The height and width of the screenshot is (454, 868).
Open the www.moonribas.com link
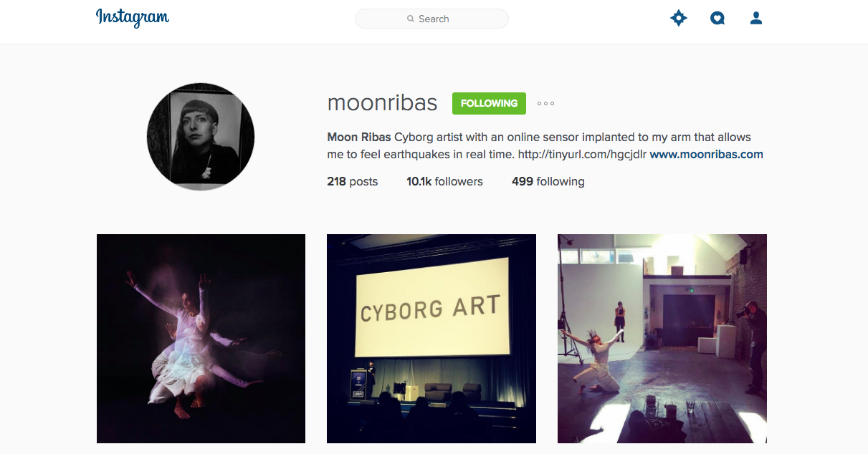(706, 154)
